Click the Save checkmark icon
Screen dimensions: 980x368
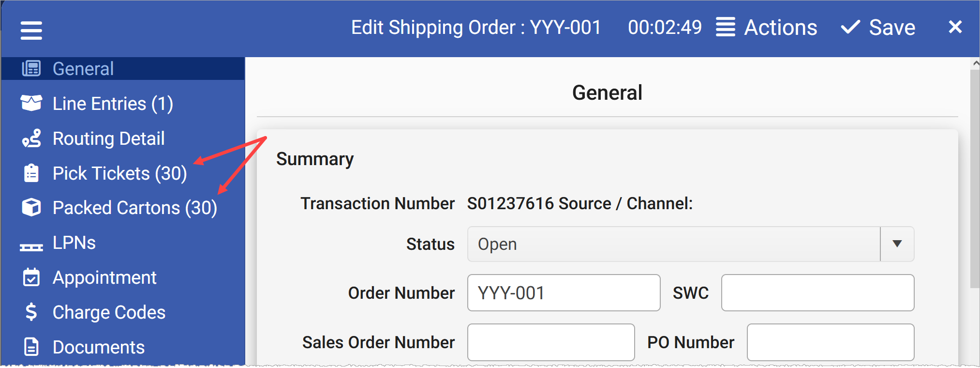[x=850, y=27]
